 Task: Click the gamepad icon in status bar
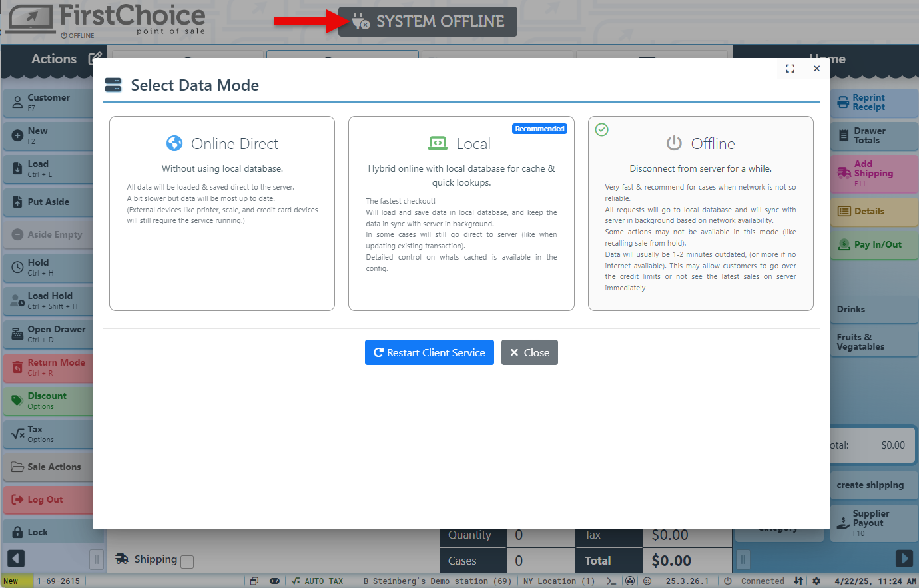[274, 581]
